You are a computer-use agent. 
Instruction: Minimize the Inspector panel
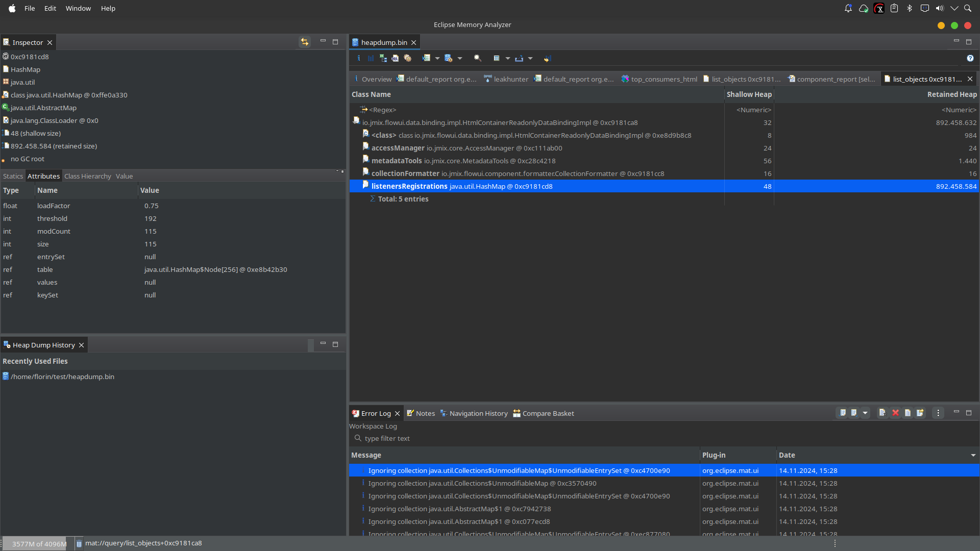point(323,41)
